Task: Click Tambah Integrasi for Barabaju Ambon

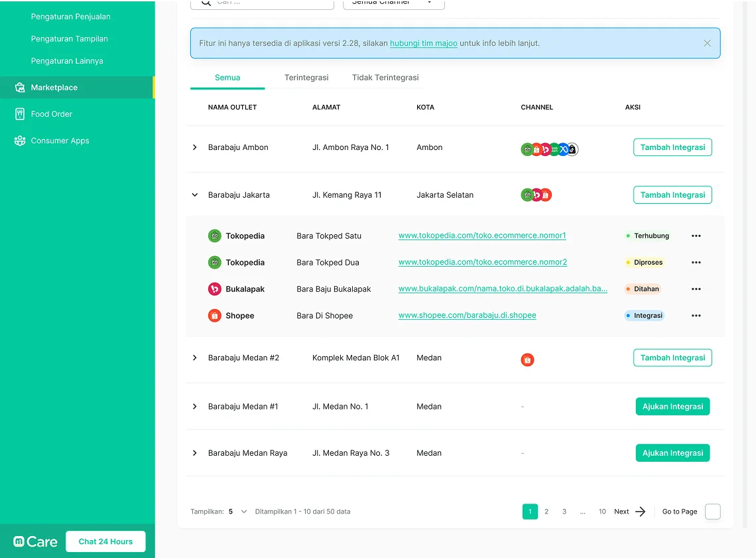Action: 672,147
